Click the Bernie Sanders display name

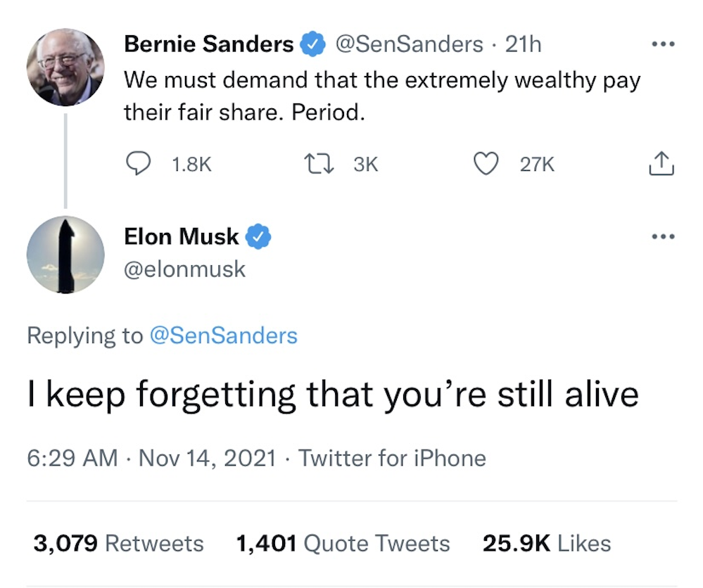click(x=209, y=45)
